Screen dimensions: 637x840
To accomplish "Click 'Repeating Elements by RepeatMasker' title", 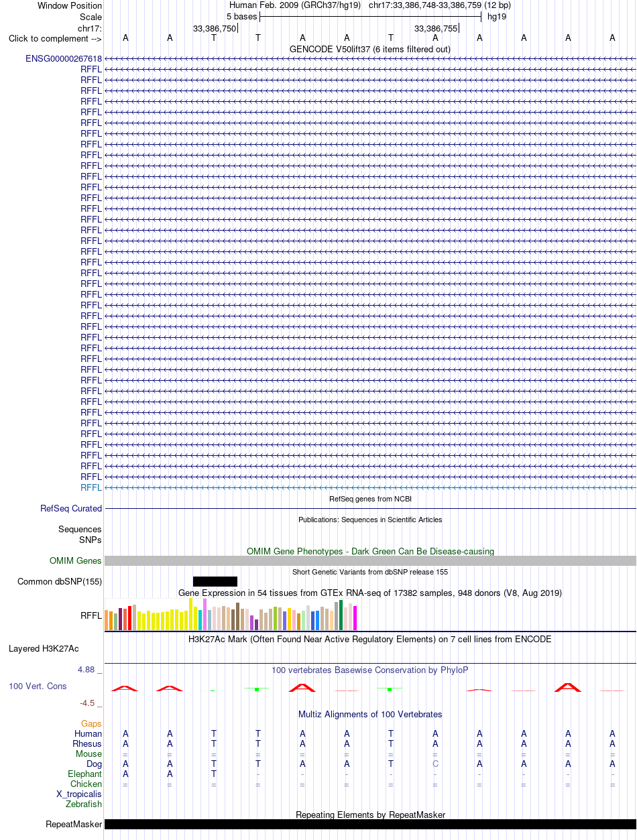I will [x=370, y=815].
